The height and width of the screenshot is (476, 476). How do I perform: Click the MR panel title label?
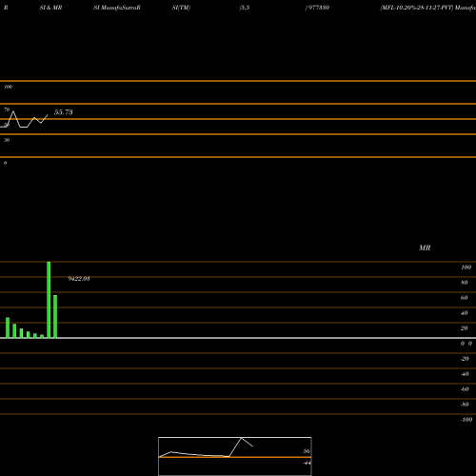(425, 248)
